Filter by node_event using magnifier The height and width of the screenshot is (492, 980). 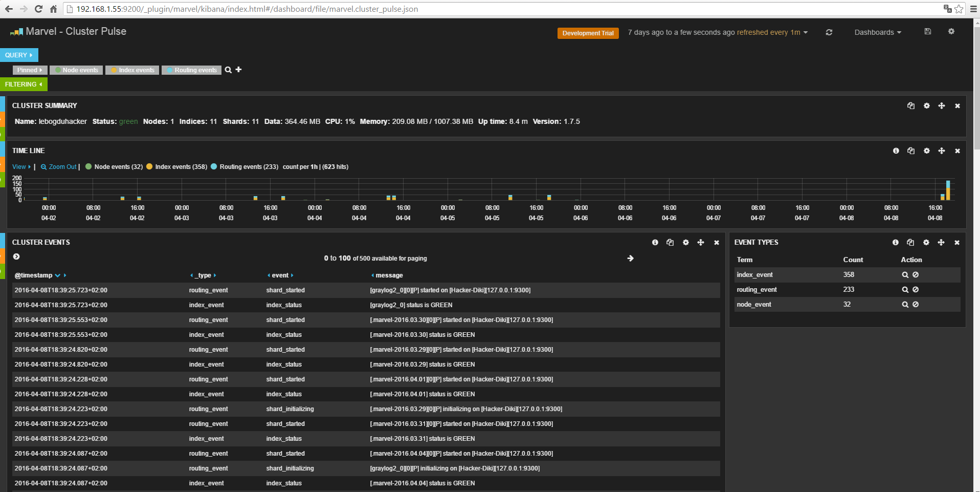point(905,305)
